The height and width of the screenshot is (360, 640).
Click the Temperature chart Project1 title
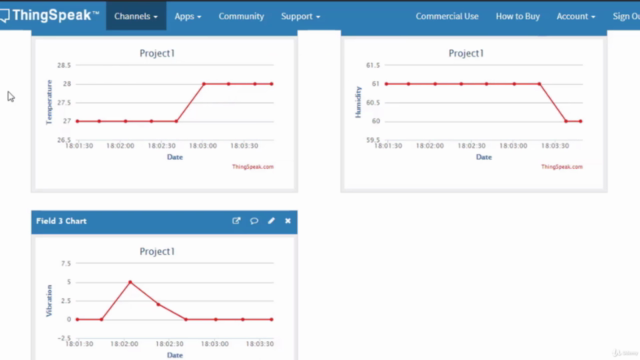[157, 53]
